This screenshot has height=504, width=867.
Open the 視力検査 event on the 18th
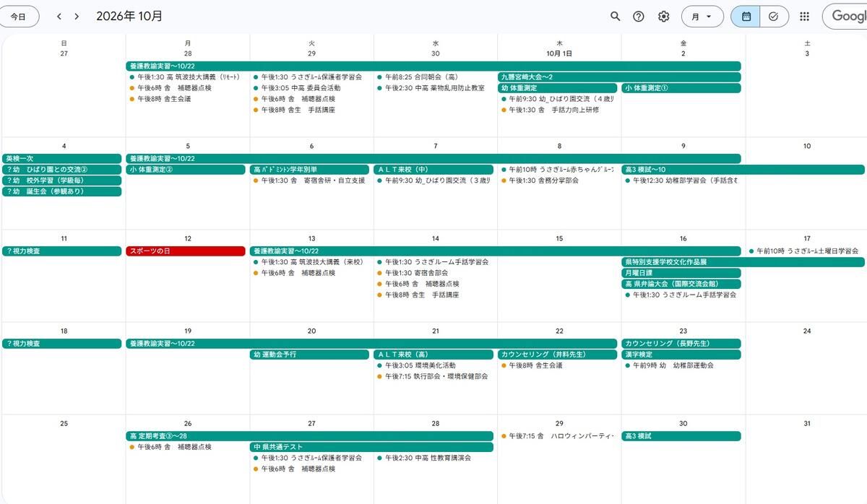tap(61, 344)
